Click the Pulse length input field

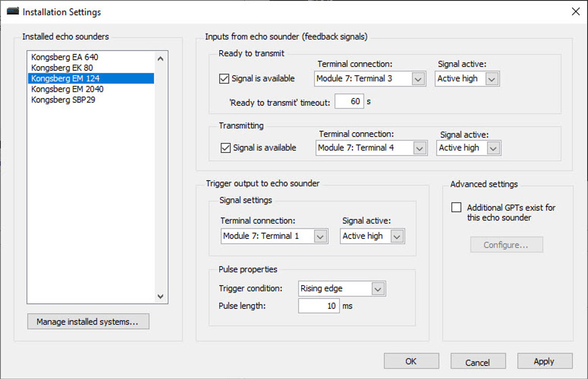319,306
